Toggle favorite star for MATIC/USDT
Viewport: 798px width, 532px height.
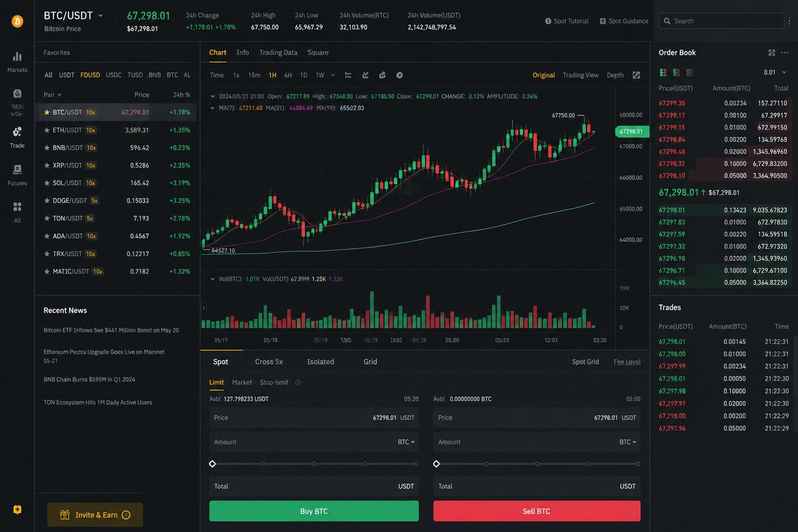click(x=47, y=271)
